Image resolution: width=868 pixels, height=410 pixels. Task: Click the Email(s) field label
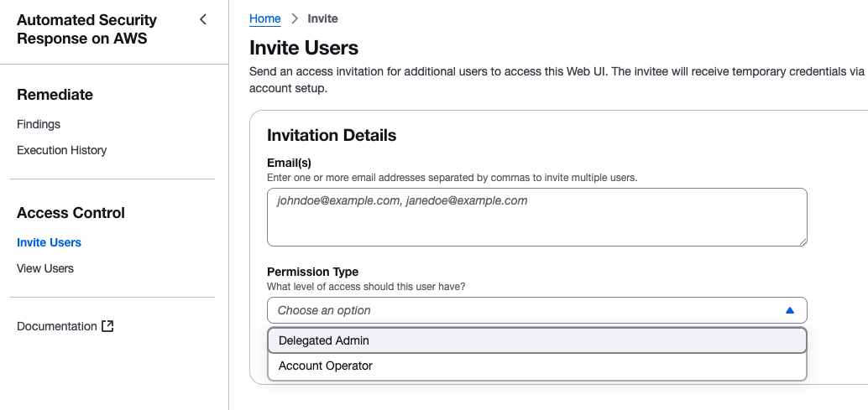click(289, 163)
